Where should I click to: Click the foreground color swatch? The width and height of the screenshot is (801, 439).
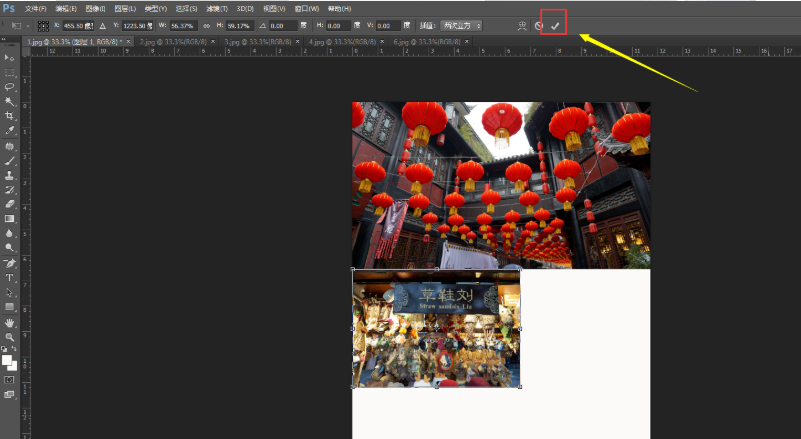(x=7, y=359)
